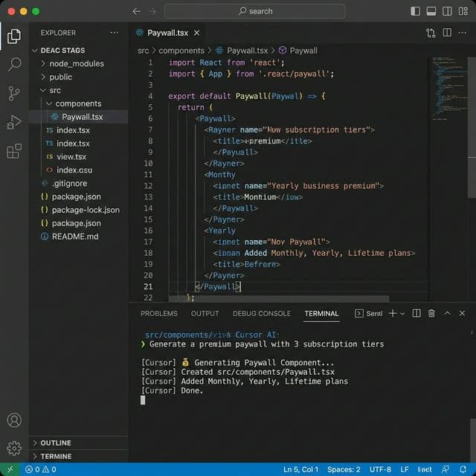This screenshot has height=476, width=476.
Task: Click errors and warnings count in status bar
Action: 41,469
